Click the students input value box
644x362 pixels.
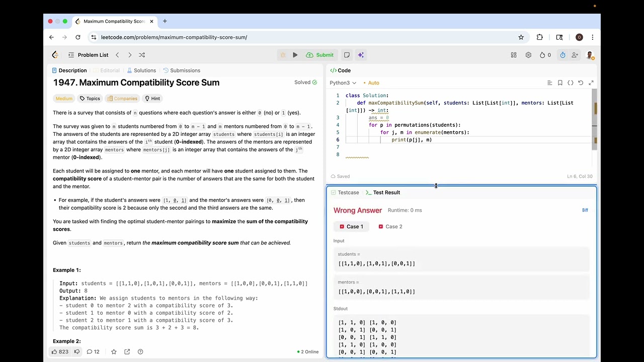coord(461,260)
